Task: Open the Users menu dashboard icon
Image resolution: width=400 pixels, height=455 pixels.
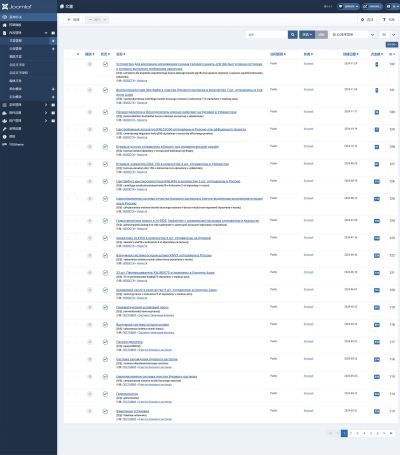Action: pos(53,121)
